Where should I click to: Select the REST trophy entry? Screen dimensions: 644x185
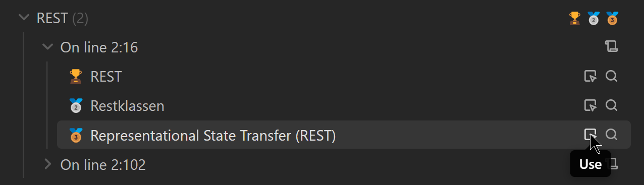point(344,77)
